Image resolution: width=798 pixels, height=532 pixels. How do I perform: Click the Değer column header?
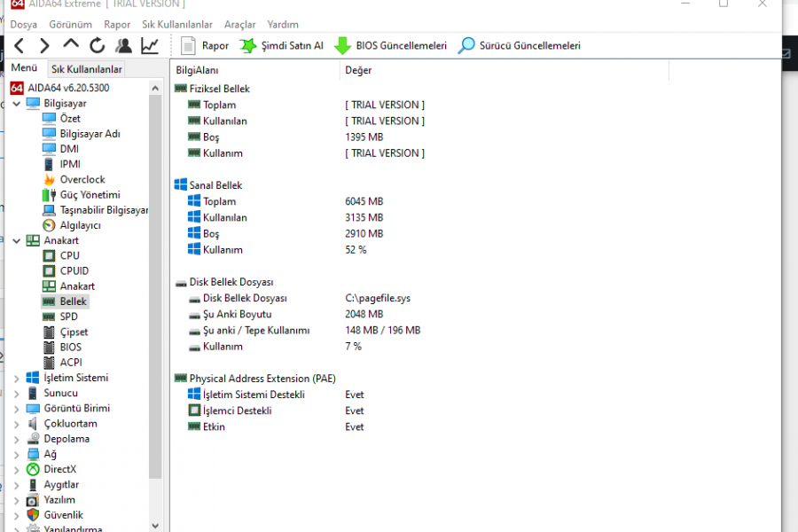504,70
